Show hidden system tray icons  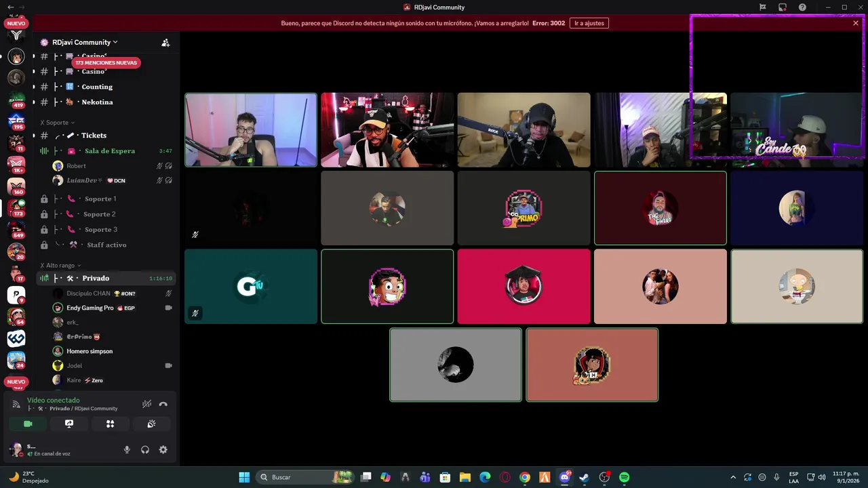click(732, 477)
